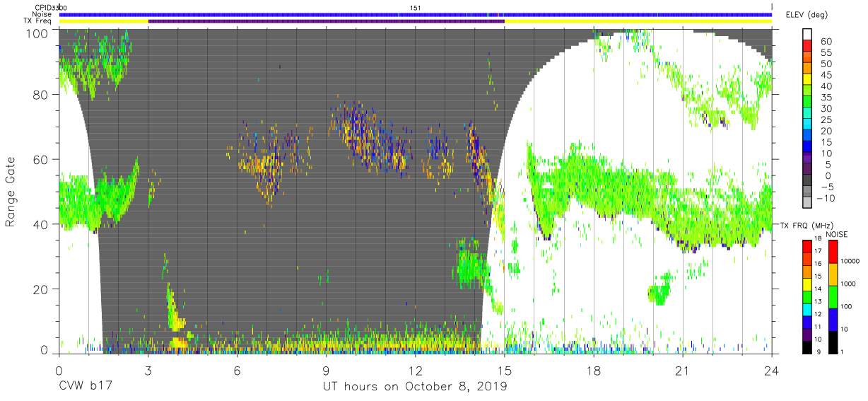Click the '45' label on ELEV colorbar
The height and width of the screenshot is (401, 868).
pyautogui.click(x=826, y=75)
